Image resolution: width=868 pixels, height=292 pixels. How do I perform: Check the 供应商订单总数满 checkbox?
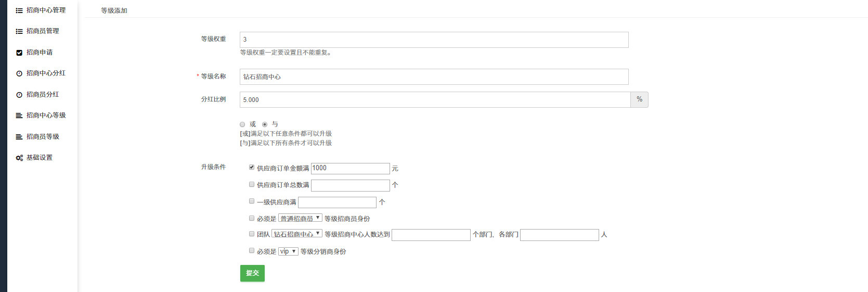tap(252, 184)
